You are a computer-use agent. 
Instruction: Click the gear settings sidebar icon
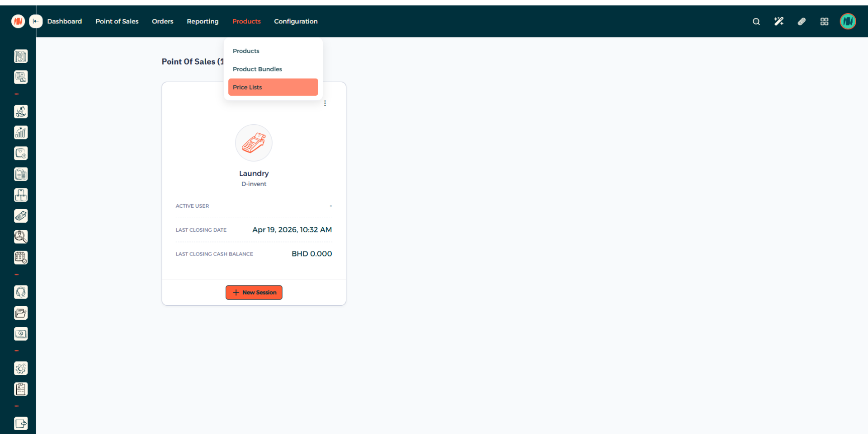(21, 369)
